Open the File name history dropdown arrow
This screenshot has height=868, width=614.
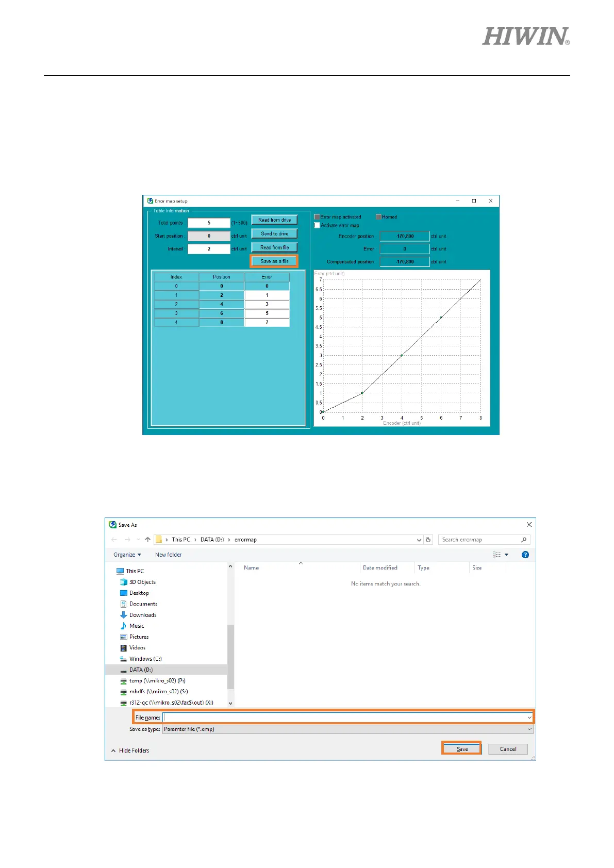pyautogui.click(x=529, y=717)
